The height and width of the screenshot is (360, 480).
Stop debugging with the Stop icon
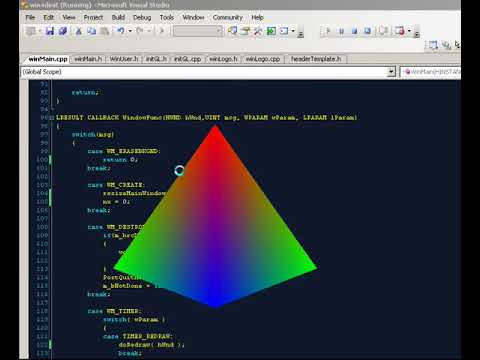[x=354, y=31]
